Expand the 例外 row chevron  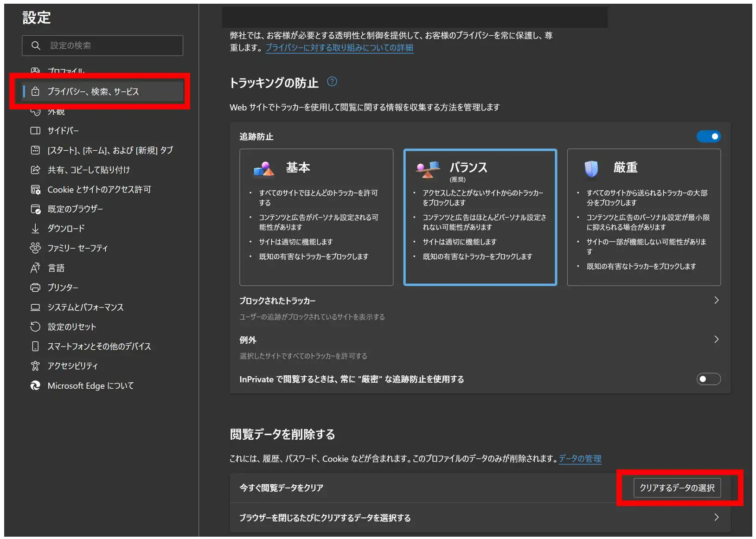[x=716, y=340]
